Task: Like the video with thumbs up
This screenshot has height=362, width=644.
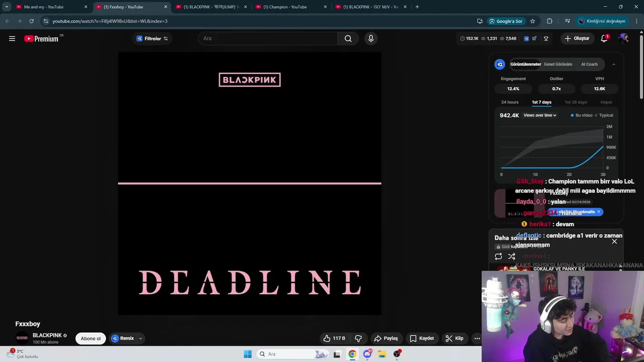Action: coord(335,338)
